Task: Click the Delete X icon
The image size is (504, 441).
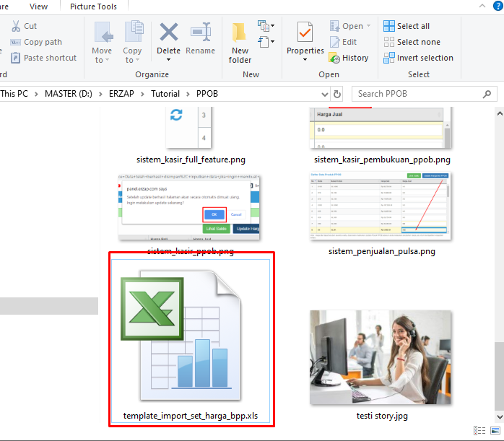Action: click(x=169, y=32)
